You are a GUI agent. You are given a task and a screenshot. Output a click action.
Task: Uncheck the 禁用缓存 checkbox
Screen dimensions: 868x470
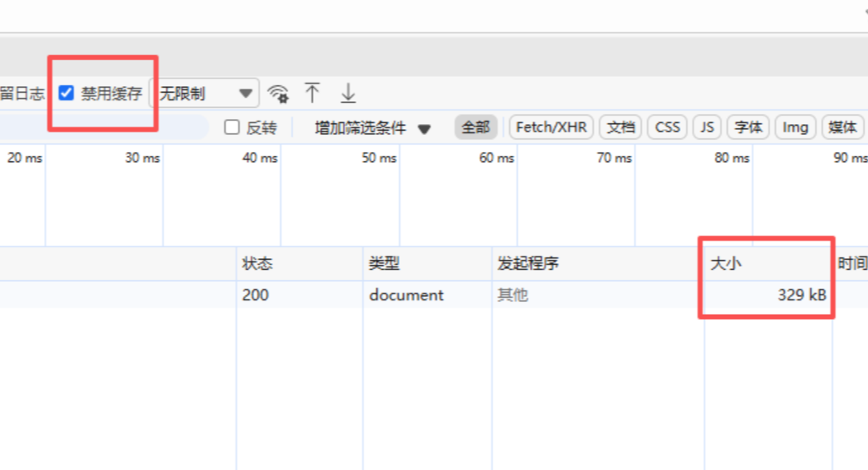pyautogui.click(x=67, y=93)
